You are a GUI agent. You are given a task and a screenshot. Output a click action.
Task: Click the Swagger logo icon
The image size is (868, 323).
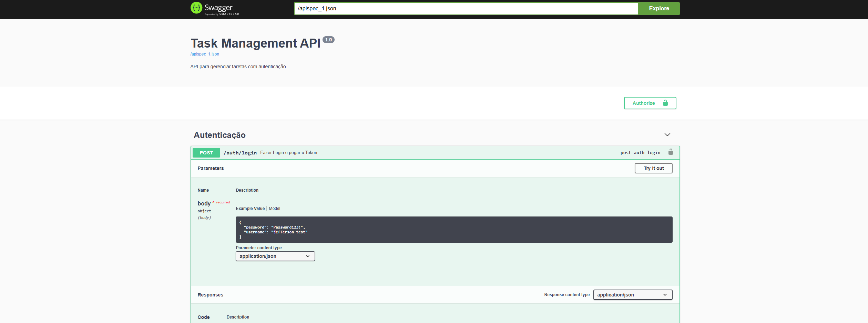(196, 8)
